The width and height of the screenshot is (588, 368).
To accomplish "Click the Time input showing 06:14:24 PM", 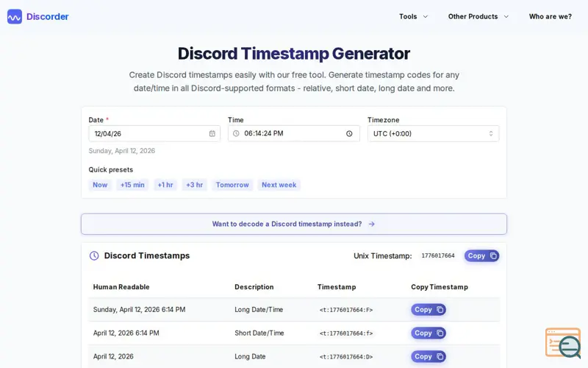I will pyautogui.click(x=293, y=134).
